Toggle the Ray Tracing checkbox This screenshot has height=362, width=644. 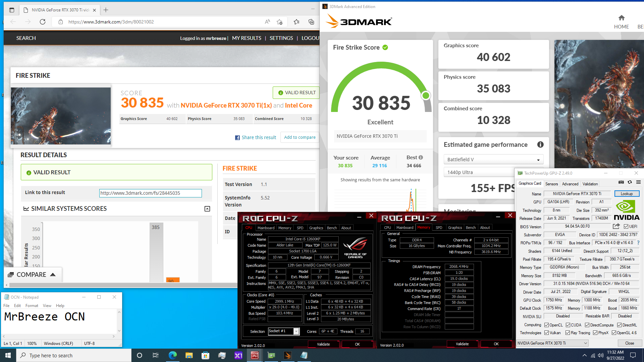click(x=568, y=333)
